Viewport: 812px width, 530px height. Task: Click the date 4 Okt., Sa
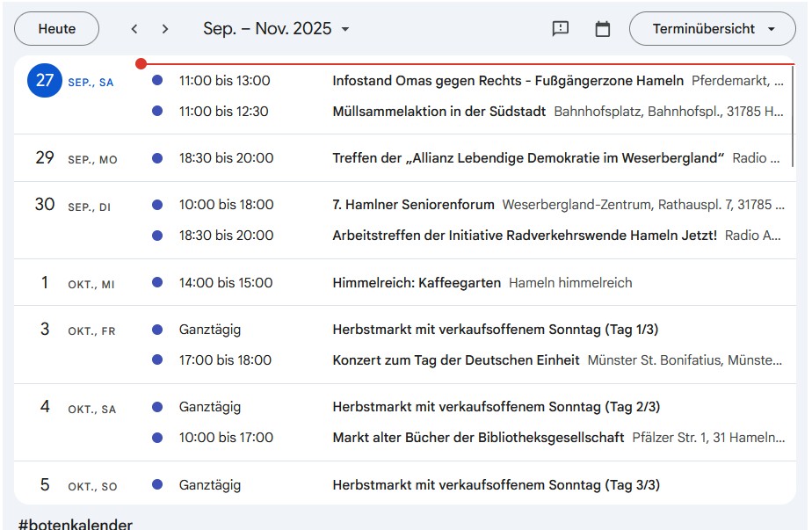[x=45, y=408]
